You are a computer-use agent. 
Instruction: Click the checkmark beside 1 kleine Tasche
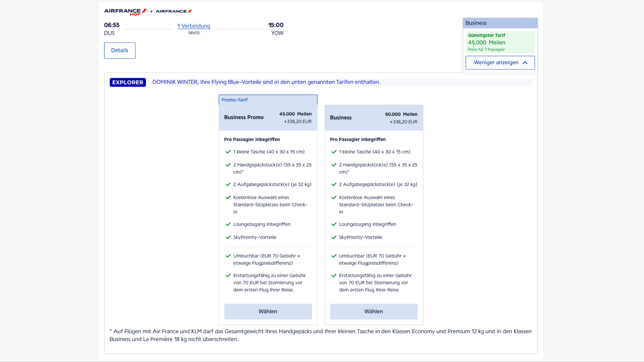point(228,152)
